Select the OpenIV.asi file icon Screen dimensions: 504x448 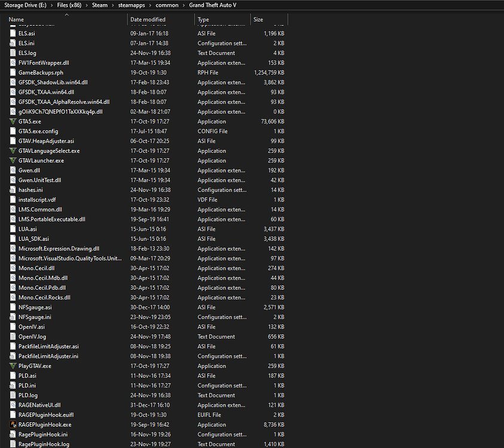(13, 327)
